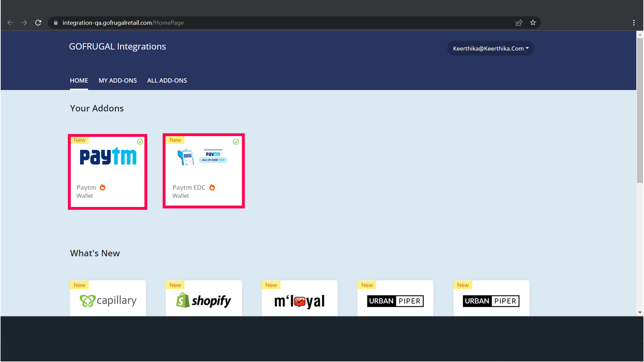Viewport: 644px width, 362px height.
Task: Click the site padlock icon
Action: [x=56, y=23]
